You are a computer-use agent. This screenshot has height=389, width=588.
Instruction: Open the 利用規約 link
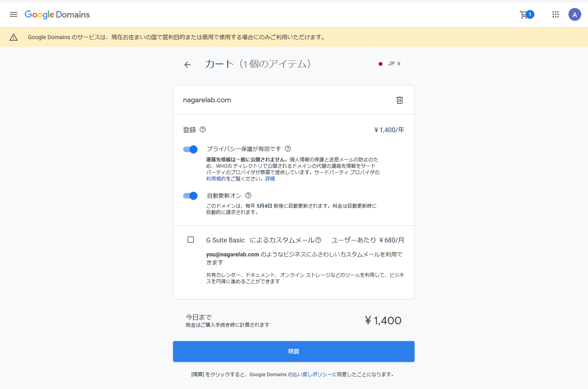216,179
